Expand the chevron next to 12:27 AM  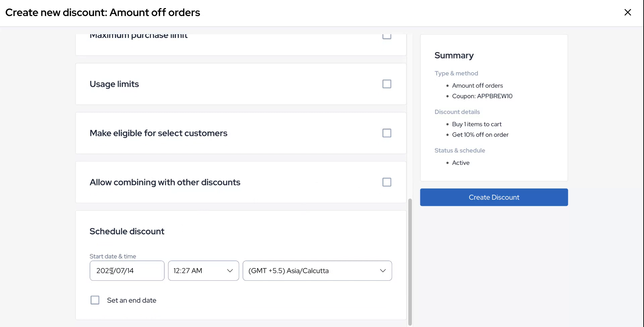(229, 270)
